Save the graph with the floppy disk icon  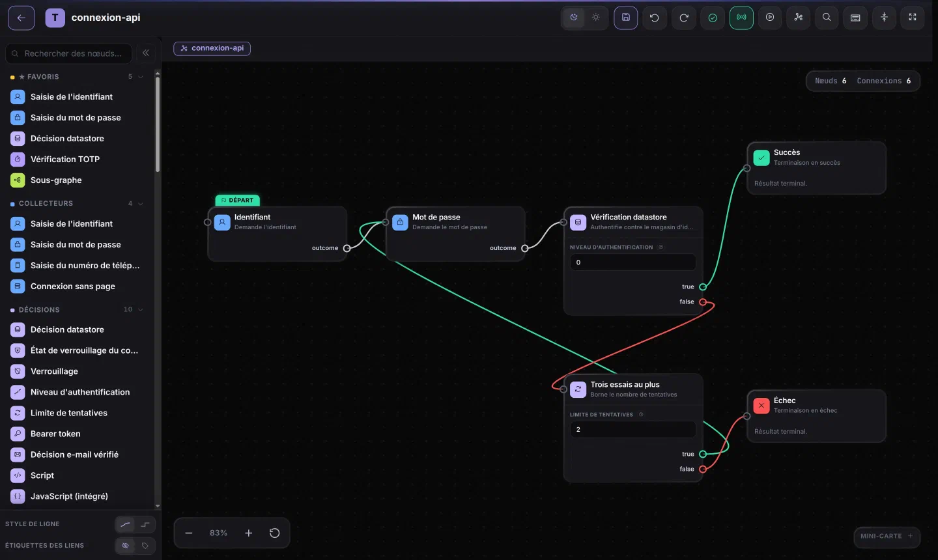626,18
